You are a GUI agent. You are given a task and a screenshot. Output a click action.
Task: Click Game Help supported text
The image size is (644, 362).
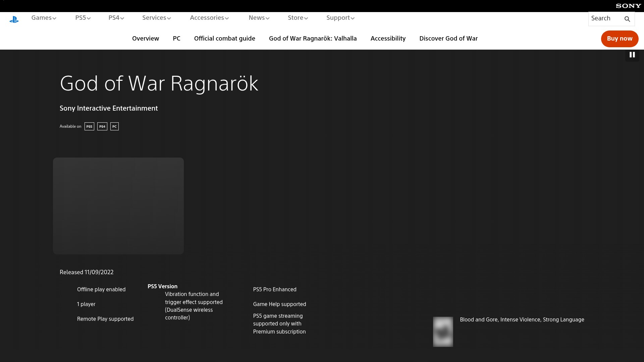tap(279, 304)
